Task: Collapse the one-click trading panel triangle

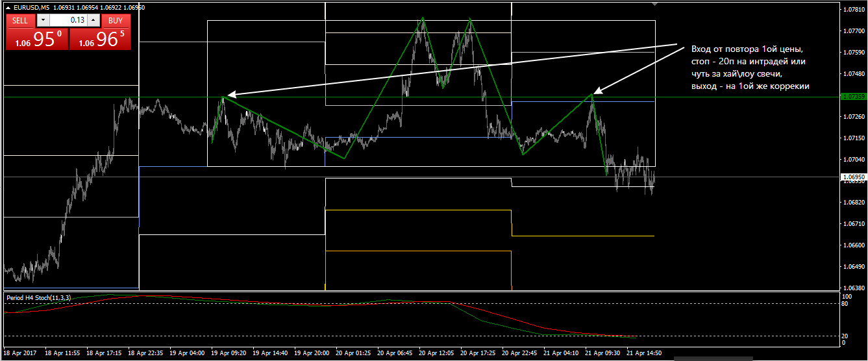Action: tap(8, 7)
